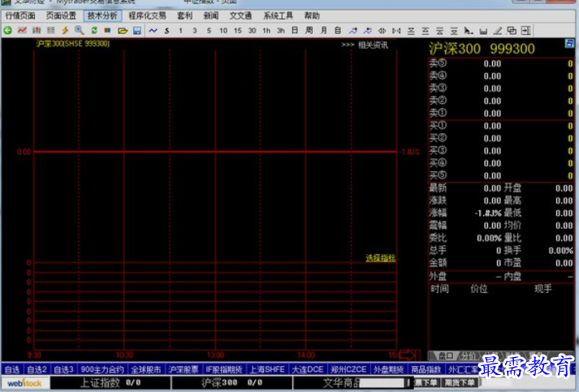579x392 pixels.
Task: Click the overlapping windows icon
Action: [512, 31]
